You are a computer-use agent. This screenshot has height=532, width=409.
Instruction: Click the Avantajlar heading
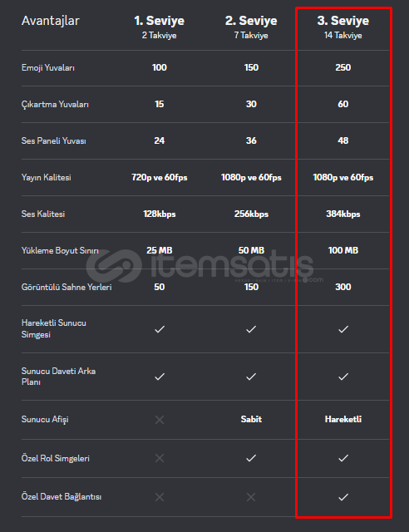pyautogui.click(x=51, y=21)
